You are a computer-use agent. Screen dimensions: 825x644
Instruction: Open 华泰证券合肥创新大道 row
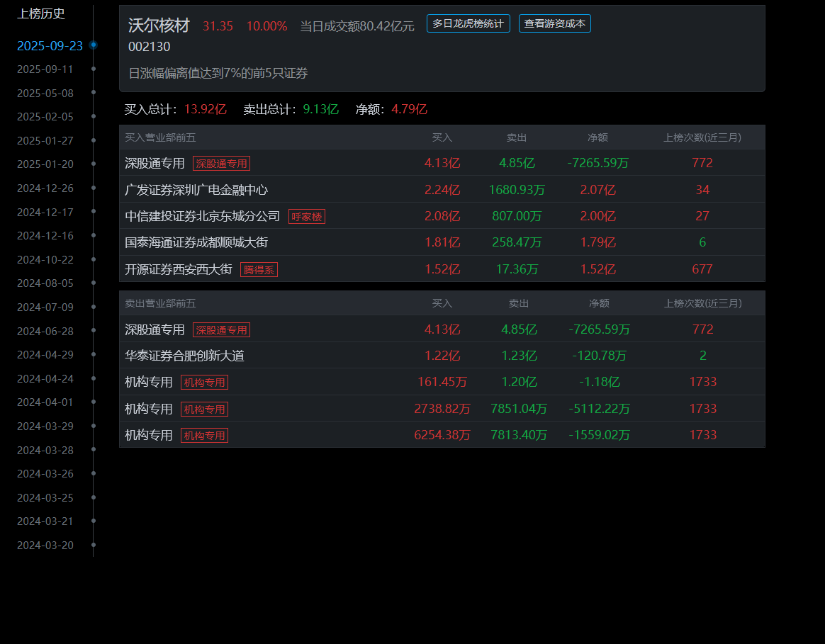click(x=442, y=355)
